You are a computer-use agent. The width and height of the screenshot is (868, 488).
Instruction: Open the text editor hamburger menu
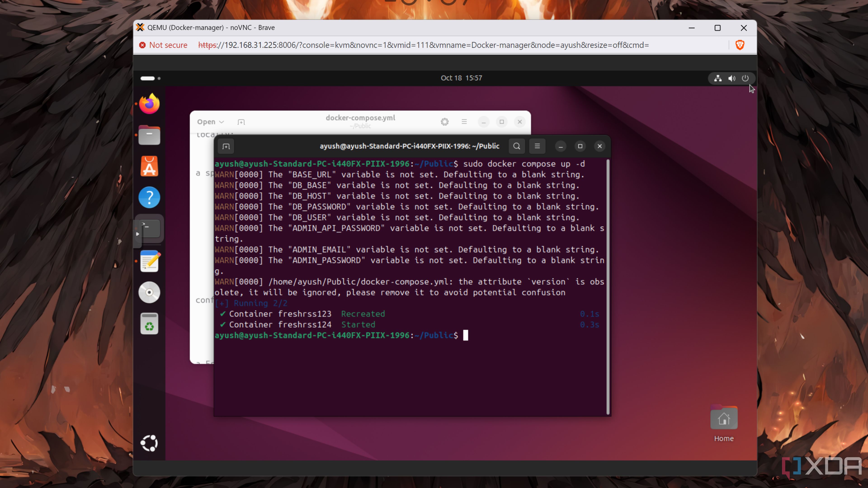[464, 122]
